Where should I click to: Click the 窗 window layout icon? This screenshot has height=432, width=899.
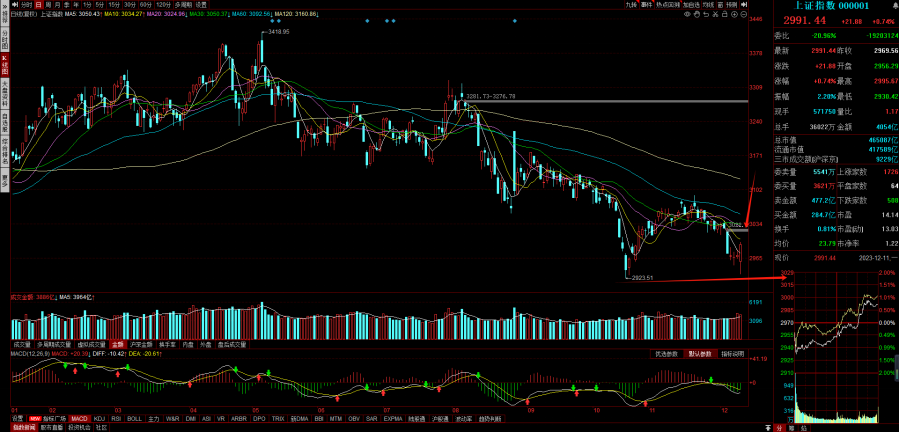(x=720, y=5)
